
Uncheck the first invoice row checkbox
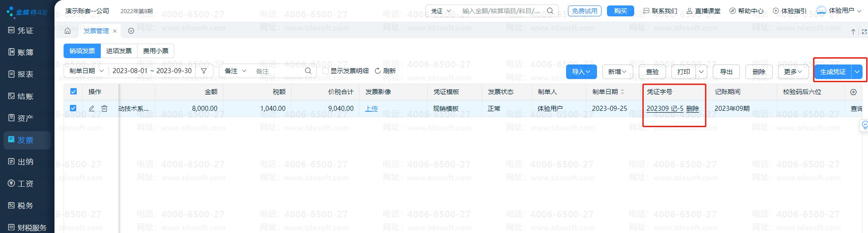coord(74,108)
